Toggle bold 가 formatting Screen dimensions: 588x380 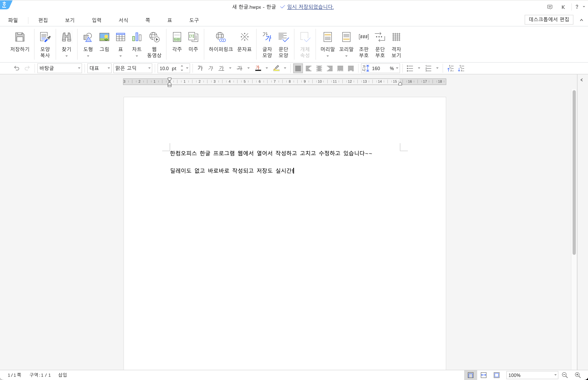(x=200, y=68)
